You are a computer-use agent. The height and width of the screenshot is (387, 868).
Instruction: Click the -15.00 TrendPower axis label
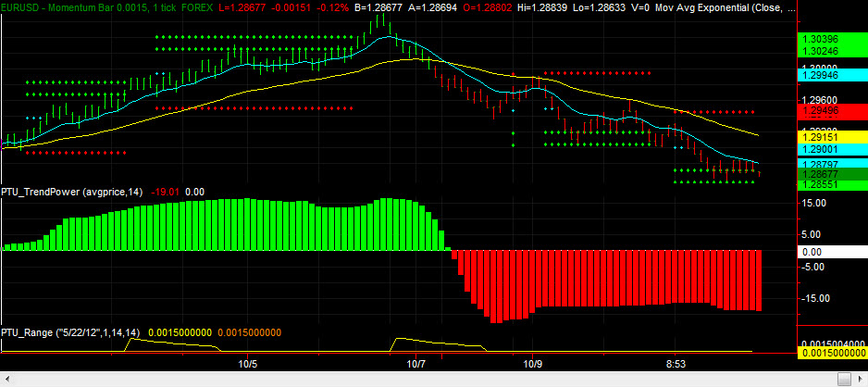pos(813,298)
